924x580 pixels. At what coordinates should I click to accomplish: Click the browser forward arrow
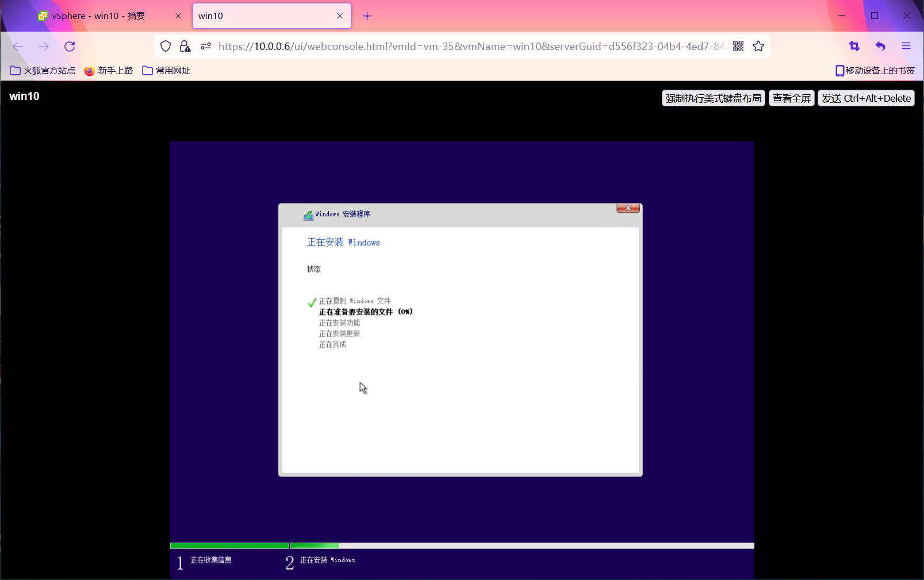pos(44,47)
